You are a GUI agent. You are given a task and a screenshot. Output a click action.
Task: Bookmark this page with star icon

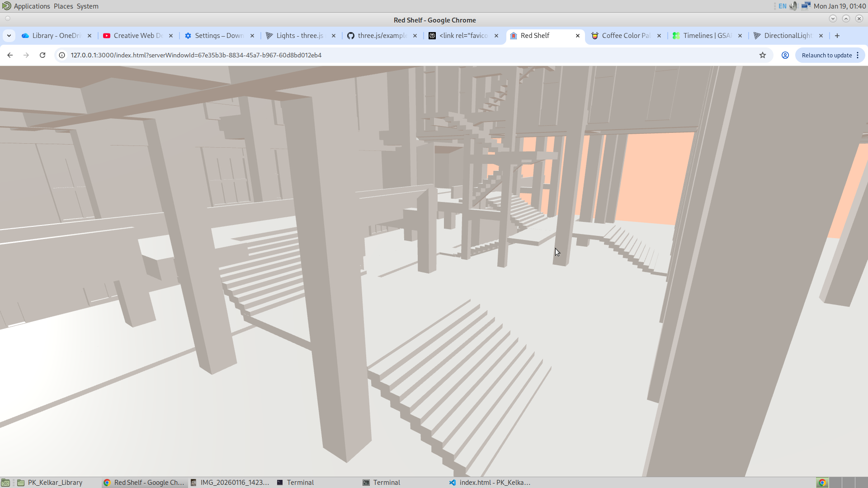[763, 55]
